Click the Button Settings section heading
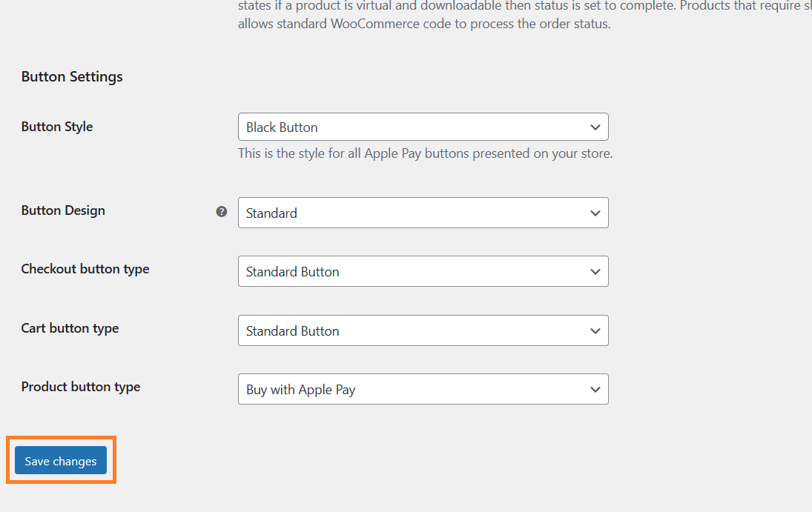The image size is (812, 512). [72, 76]
